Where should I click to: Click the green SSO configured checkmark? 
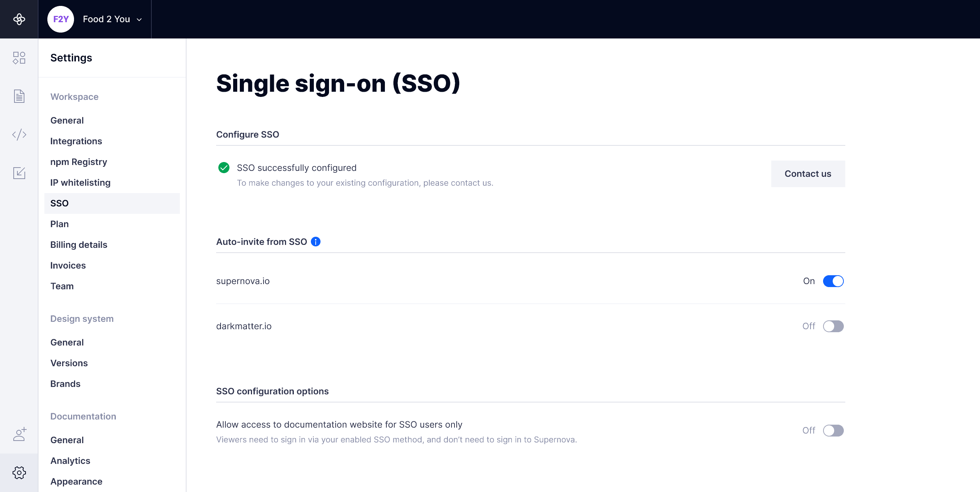pyautogui.click(x=224, y=168)
